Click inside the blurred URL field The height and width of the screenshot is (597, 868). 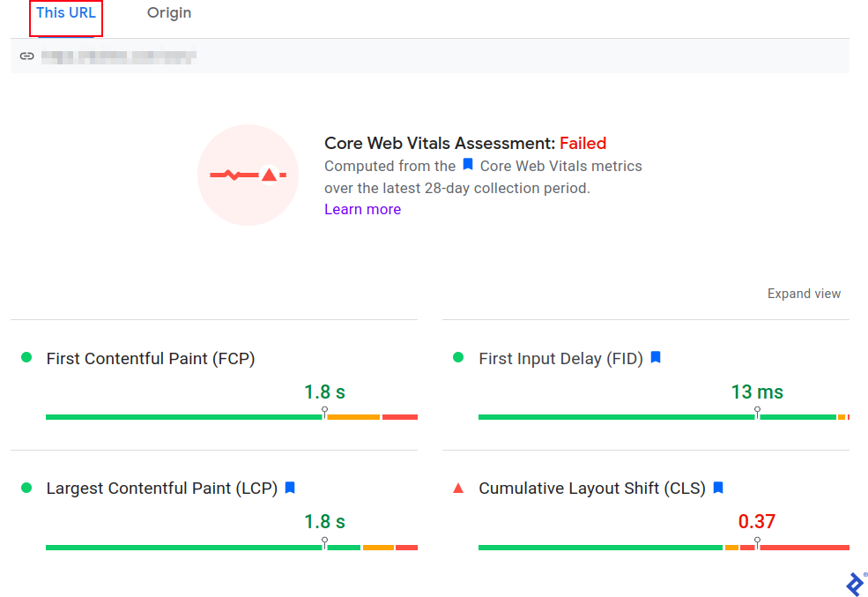pos(119,56)
